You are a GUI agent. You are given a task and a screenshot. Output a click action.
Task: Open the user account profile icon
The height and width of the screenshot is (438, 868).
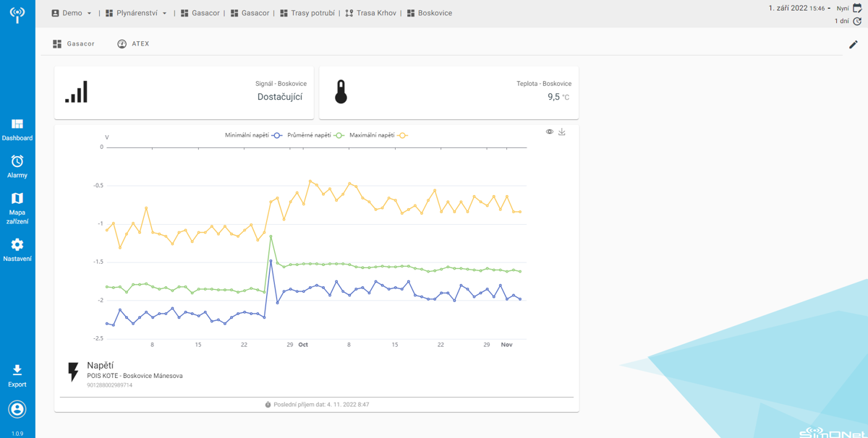[x=17, y=409]
